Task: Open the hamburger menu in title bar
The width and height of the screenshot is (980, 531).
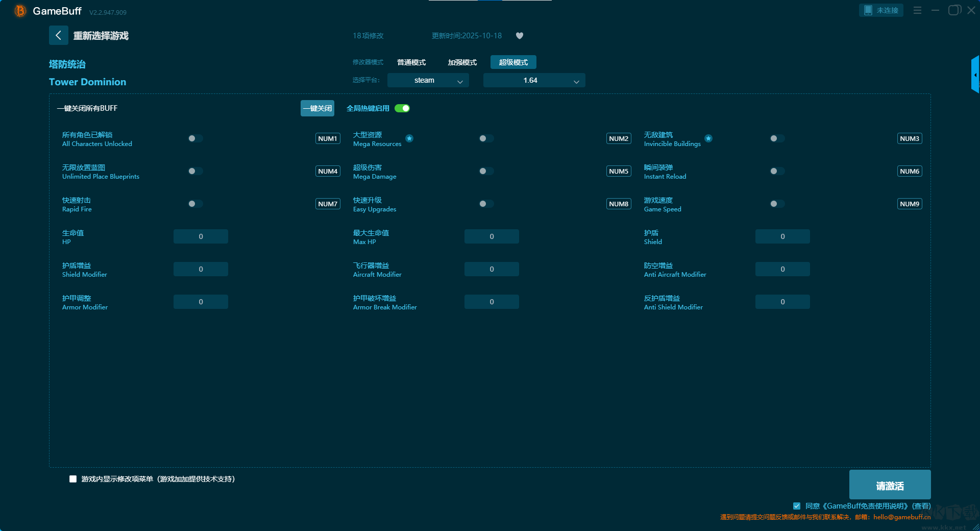Action: (917, 10)
